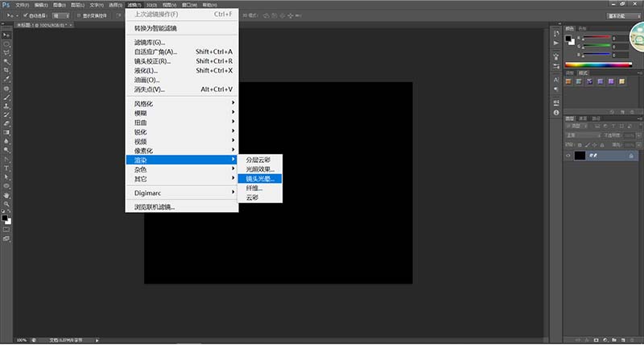Select the Magic Wand tool
644x345 pixels.
[x=6, y=62]
